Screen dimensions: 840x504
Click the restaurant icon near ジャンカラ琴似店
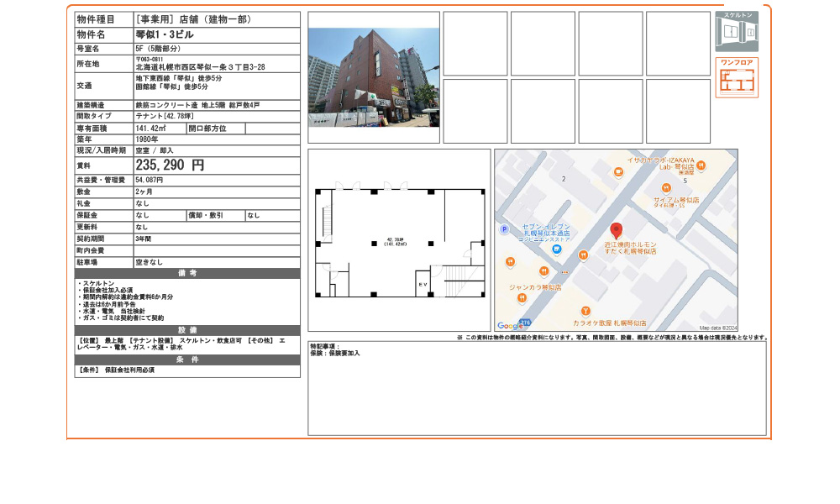click(x=522, y=297)
